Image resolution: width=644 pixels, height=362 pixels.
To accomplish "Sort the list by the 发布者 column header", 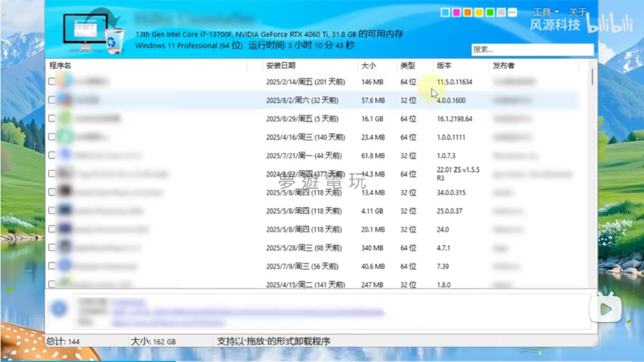I will 504,65.
